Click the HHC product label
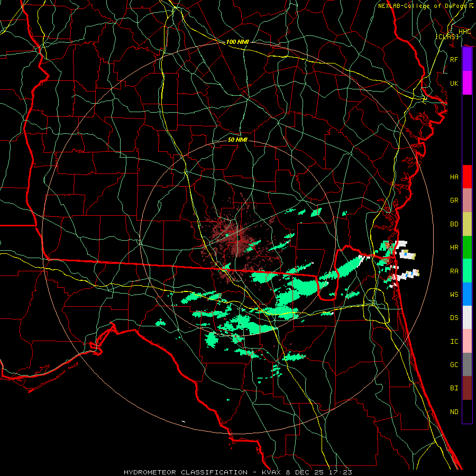 point(464,32)
